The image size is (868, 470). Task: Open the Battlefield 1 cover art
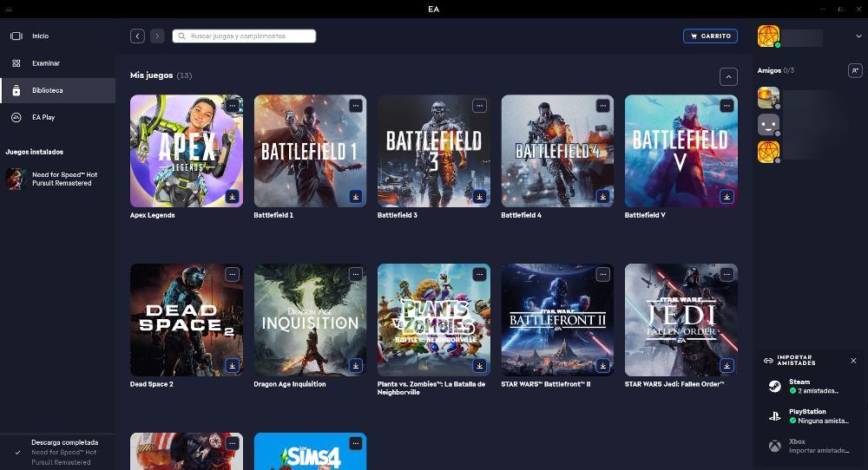pos(310,151)
